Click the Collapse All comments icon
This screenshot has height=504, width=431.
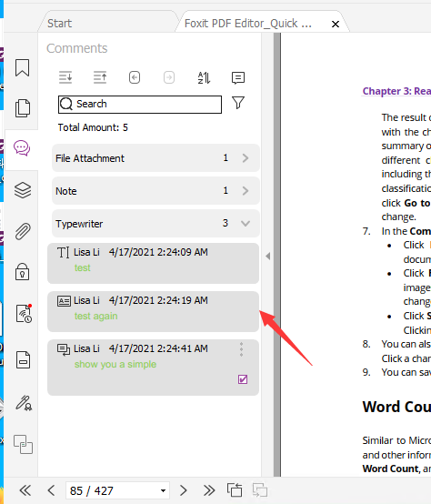[x=100, y=77]
